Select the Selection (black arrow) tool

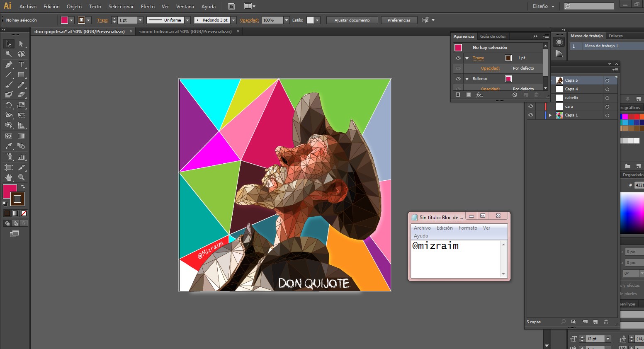[x=8, y=44]
